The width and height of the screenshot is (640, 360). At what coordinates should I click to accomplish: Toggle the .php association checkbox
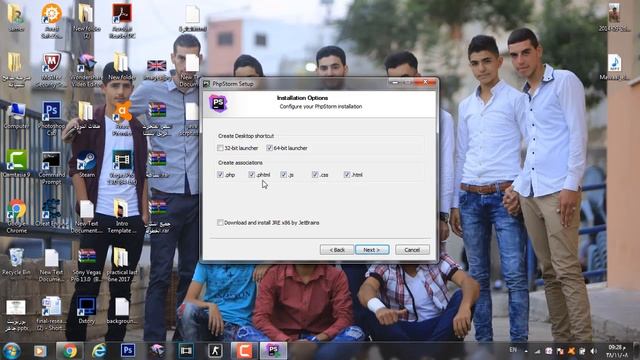click(x=220, y=174)
